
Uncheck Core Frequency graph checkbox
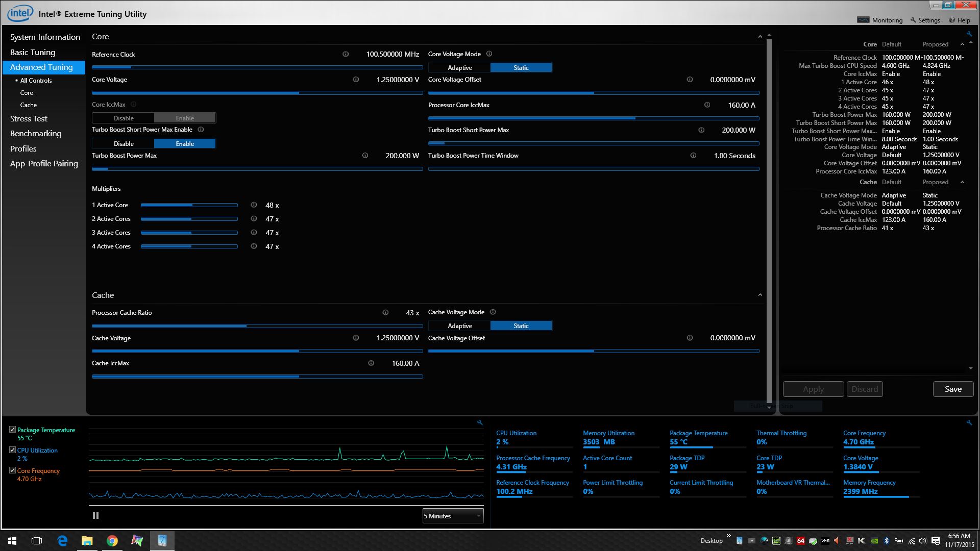coord(12,470)
